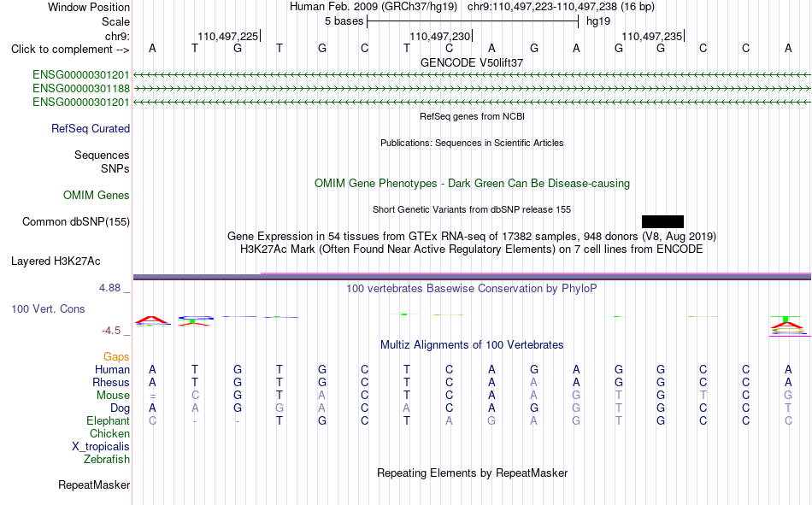Select the Human species row label
Screen dimensions: 812x505
(112, 369)
